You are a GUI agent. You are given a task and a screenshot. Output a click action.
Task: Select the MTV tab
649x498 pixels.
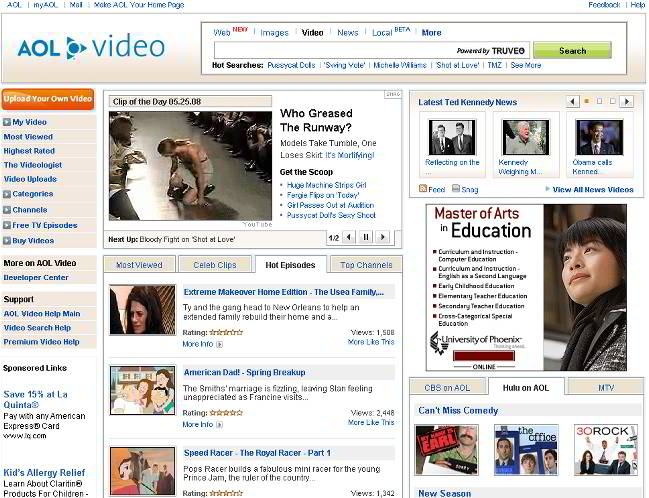click(x=605, y=387)
